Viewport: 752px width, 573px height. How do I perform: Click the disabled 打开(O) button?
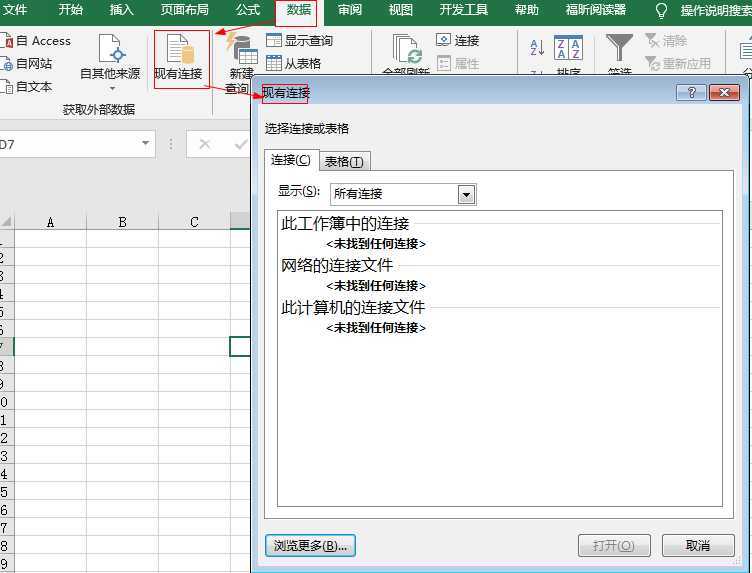pyautogui.click(x=614, y=546)
